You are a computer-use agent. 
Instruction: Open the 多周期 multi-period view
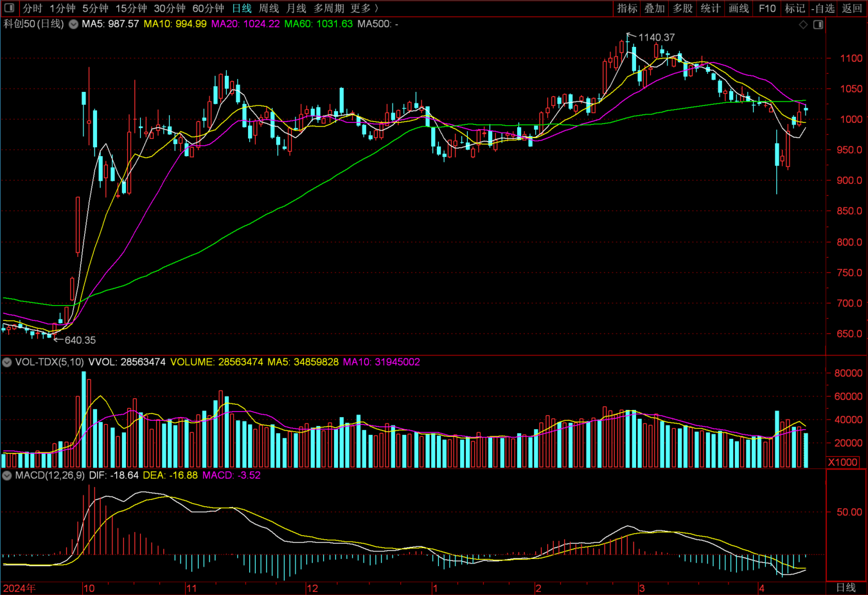pyautogui.click(x=329, y=8)
